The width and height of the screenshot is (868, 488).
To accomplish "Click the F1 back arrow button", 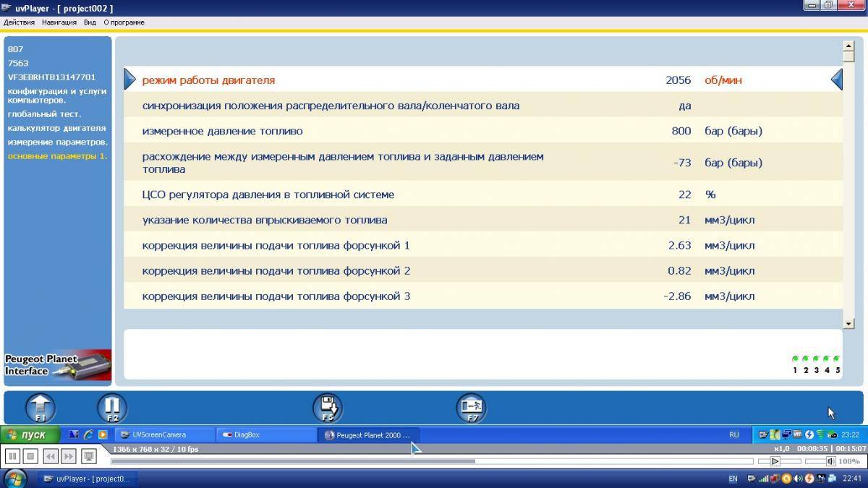I will [41, 408].
